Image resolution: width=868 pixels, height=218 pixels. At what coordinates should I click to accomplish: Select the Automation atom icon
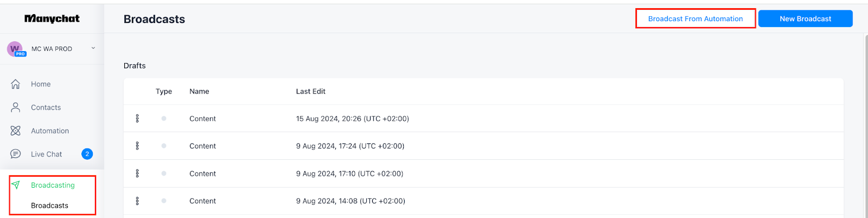coord(16,131)
